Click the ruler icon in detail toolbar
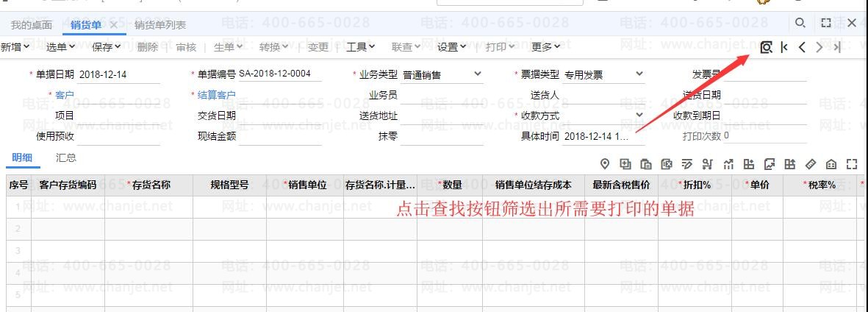 (811, 163)
